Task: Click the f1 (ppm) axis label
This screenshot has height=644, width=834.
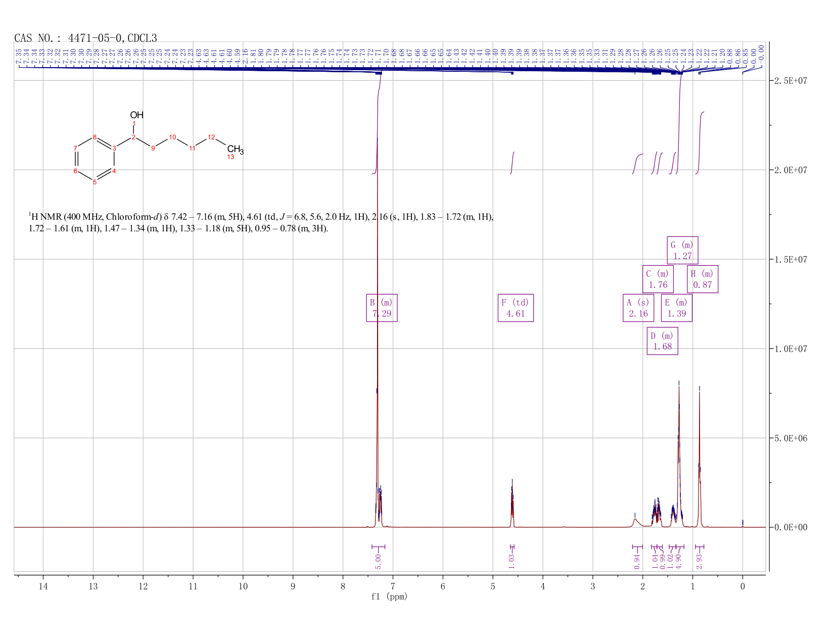Action: tap(389, 597)
